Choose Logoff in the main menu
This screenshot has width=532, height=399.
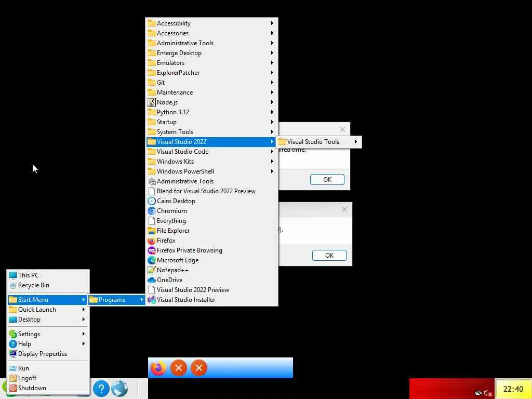48,378
